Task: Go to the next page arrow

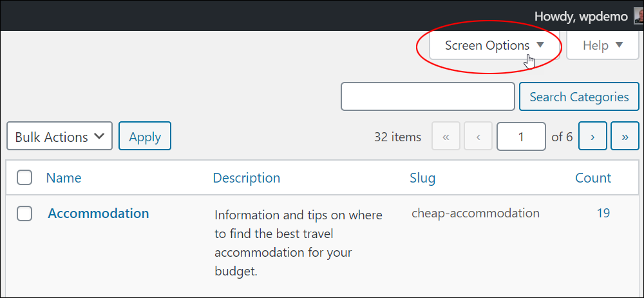Action: coord(592,136)
